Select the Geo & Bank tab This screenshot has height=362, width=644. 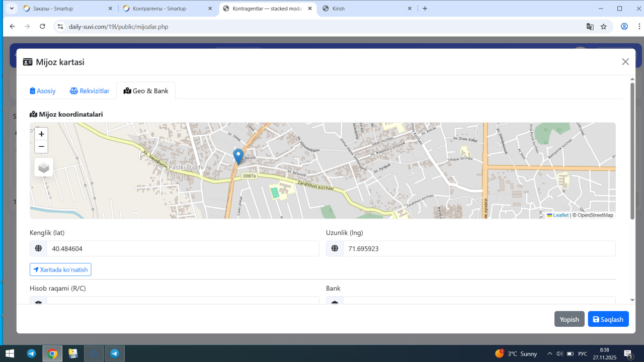(x=146, y=91)
